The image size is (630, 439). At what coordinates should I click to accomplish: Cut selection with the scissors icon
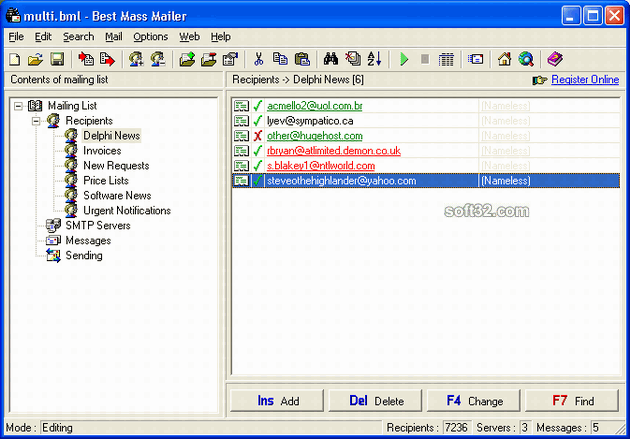point(258,59)
